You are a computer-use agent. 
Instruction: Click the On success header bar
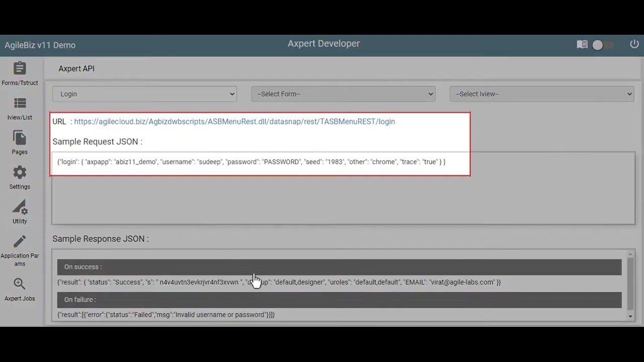339,267
